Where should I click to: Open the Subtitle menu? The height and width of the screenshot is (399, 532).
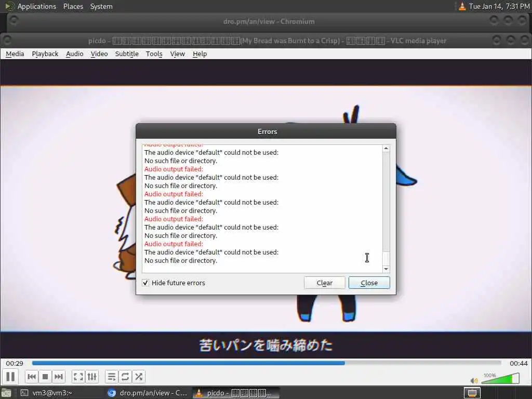pos(127,54)
